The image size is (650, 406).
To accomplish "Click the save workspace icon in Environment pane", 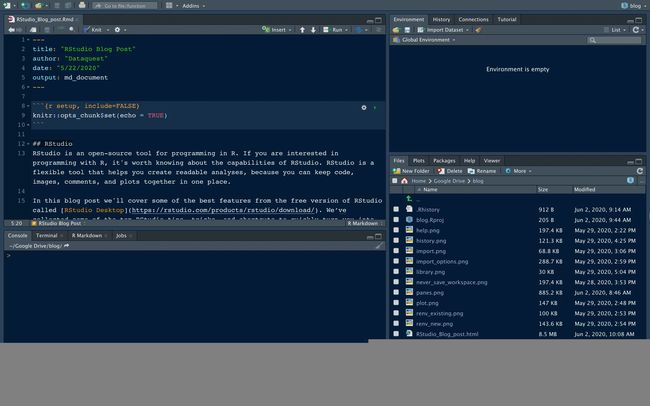I will click(x=407, y=30).
